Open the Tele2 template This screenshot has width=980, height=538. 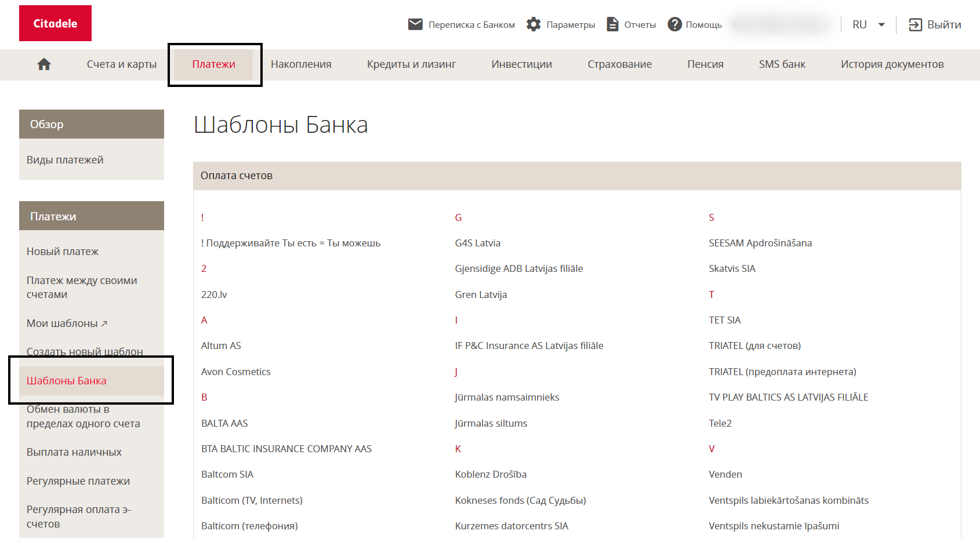coord(720,423)
